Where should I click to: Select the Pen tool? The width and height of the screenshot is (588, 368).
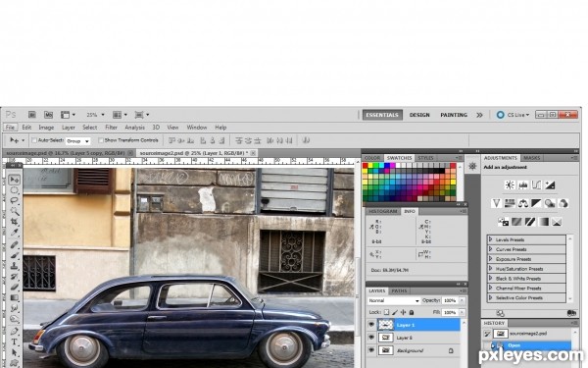(x=15, y=332)
